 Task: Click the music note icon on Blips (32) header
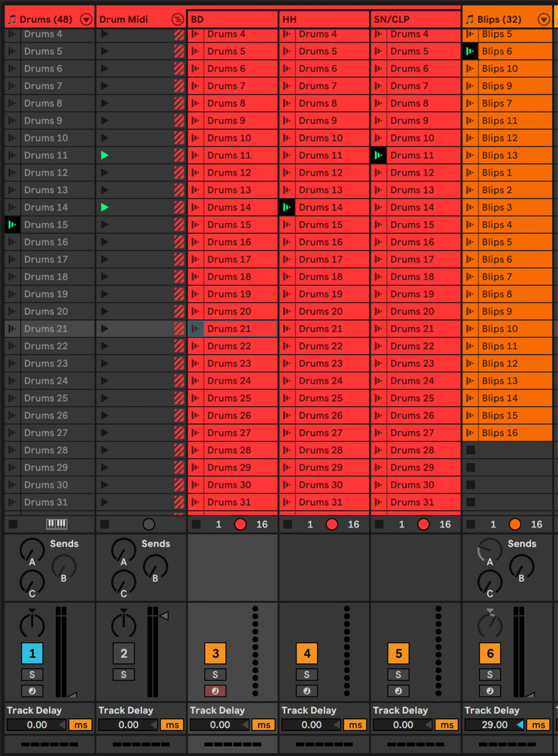coord(469,19)
